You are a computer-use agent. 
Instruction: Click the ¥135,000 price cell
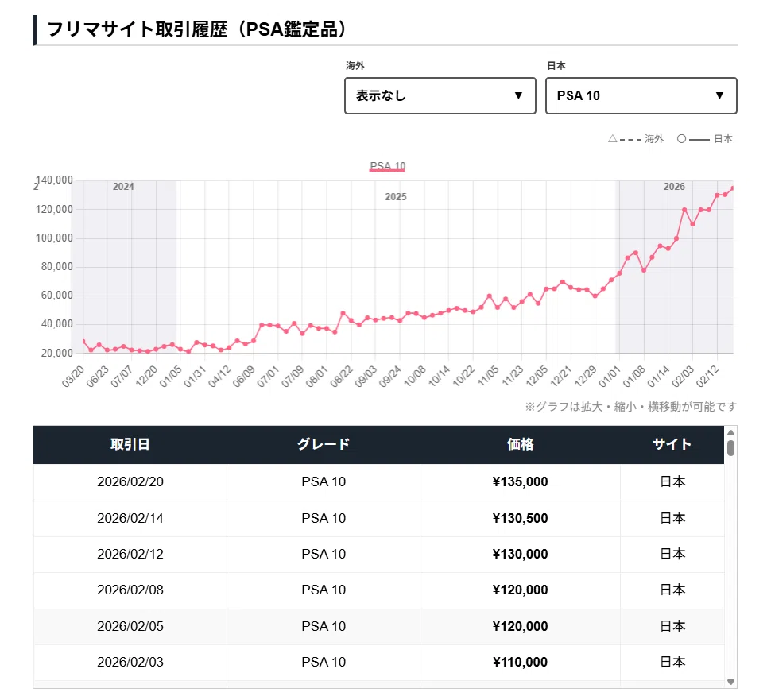pyautogui.click(x=521, y=481)
